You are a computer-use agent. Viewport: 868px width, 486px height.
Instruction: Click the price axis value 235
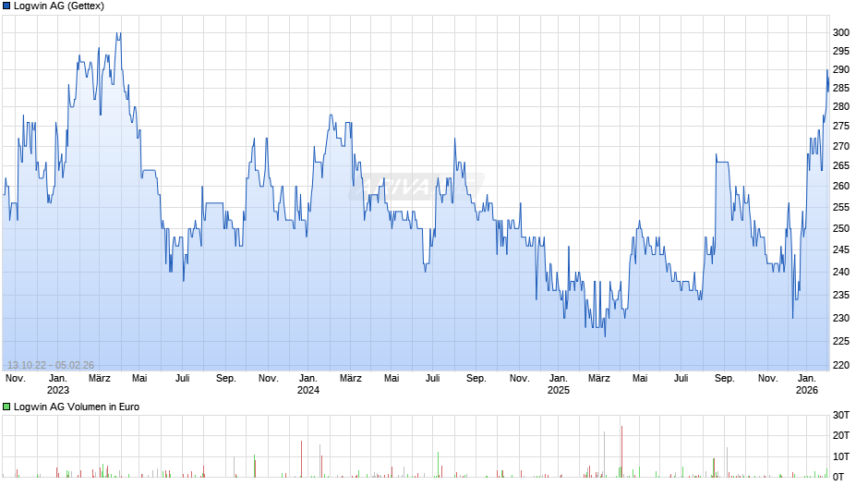point(841,296)
